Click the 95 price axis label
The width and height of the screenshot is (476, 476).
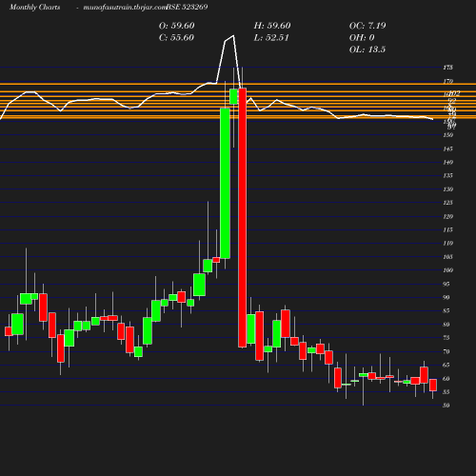pos(446,284)
